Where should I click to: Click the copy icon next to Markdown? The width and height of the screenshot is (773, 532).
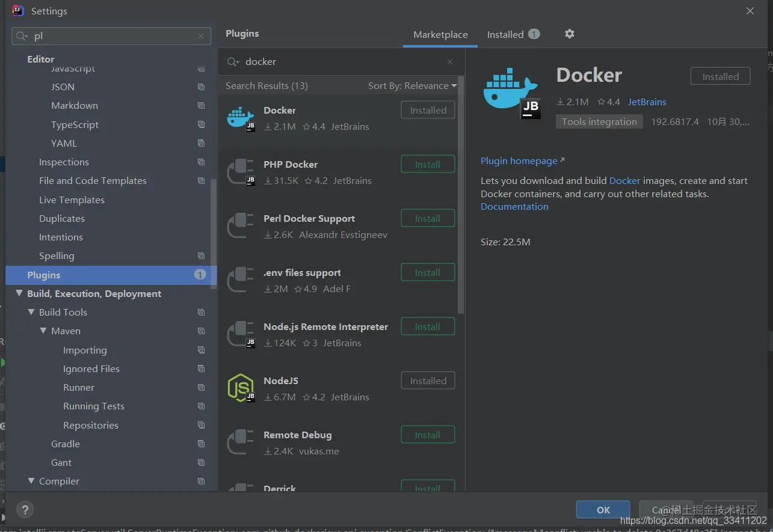click(x=201, y=106)
